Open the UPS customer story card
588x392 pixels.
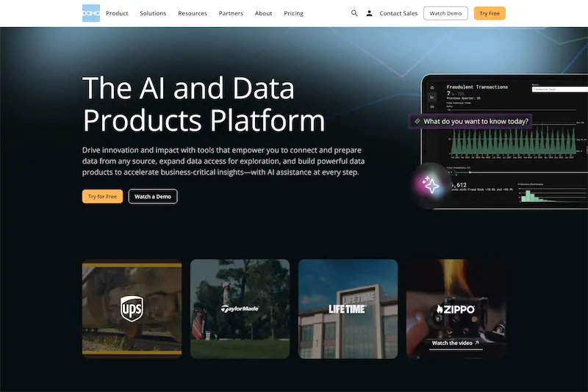[x=132, y=309]
